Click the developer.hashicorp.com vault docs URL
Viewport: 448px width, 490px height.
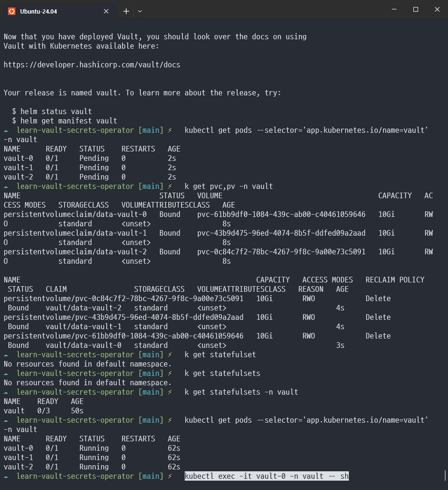tap(92, 65)
